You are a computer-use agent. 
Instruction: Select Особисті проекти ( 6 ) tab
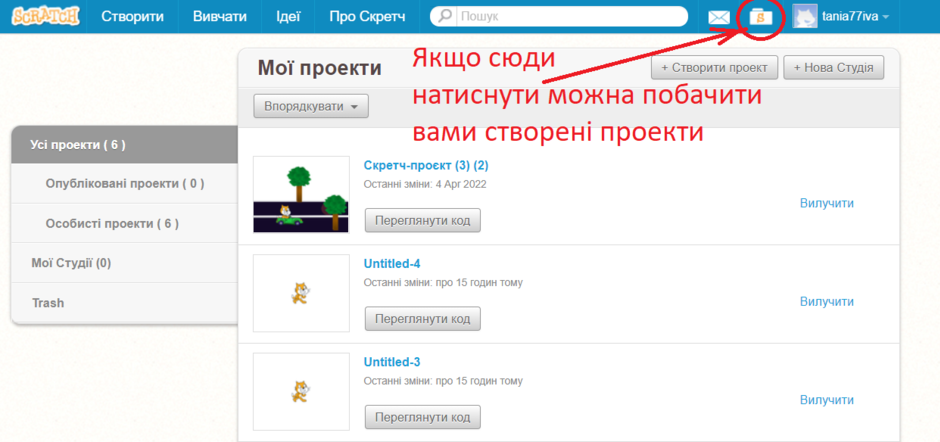125,223
